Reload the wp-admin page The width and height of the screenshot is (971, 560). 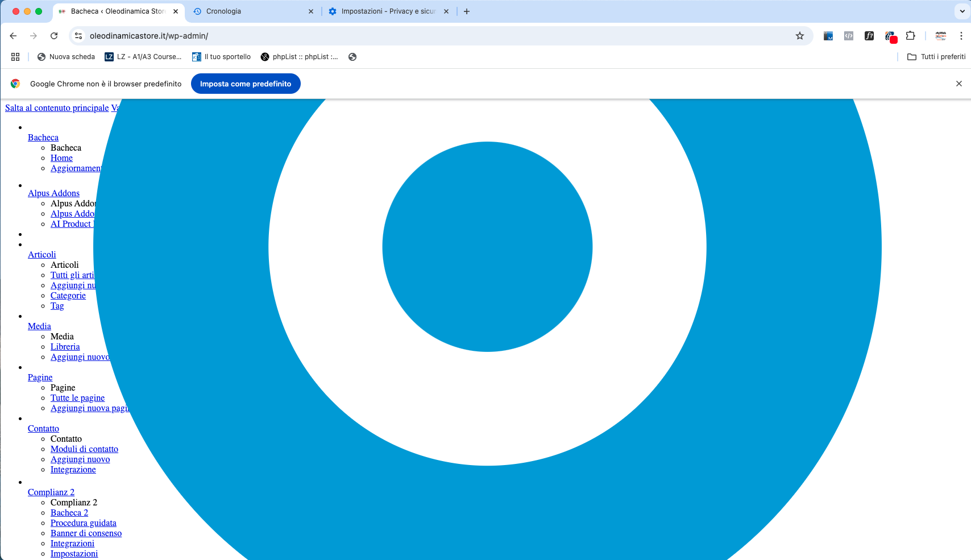(x=54, y=36)
